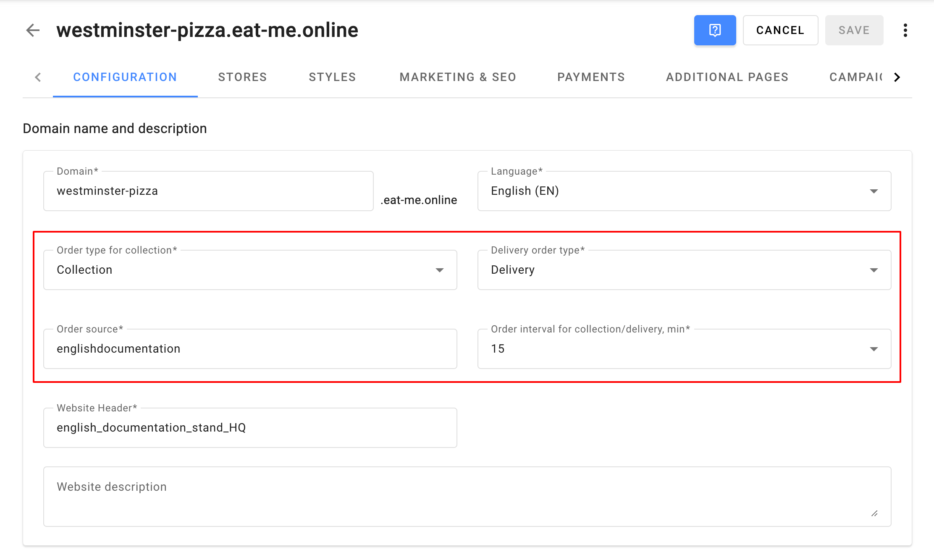
Task: Go to the Payments tab
Action: (591, 77)
